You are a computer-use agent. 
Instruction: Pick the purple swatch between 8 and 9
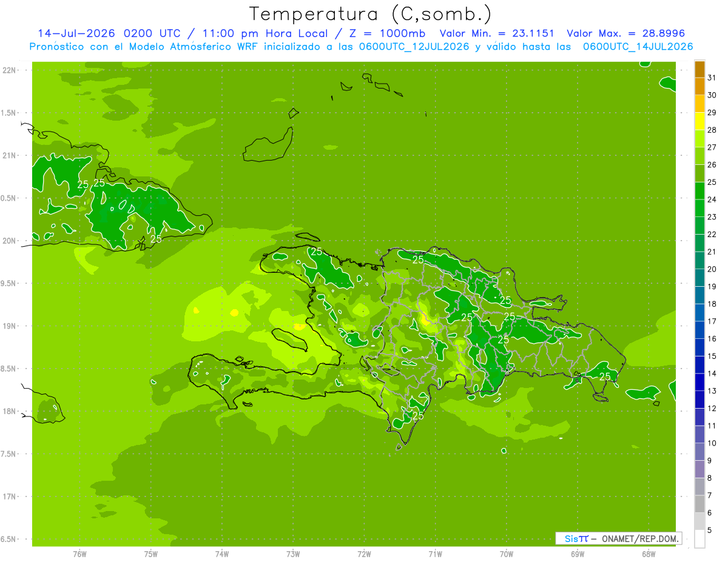(x=699, y=469)
